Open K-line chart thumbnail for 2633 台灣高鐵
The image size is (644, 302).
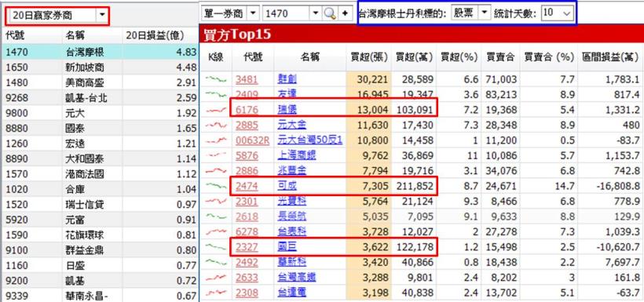216,278
